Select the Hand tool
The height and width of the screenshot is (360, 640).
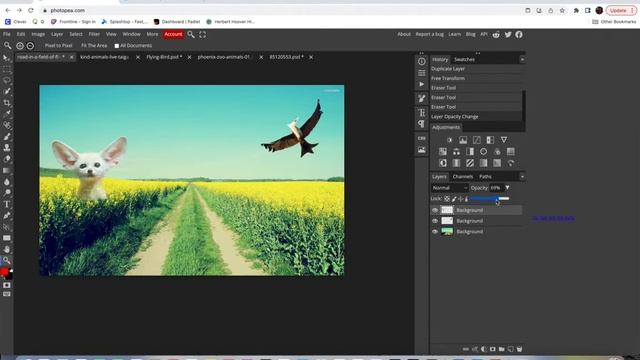[x=7, y=249]
